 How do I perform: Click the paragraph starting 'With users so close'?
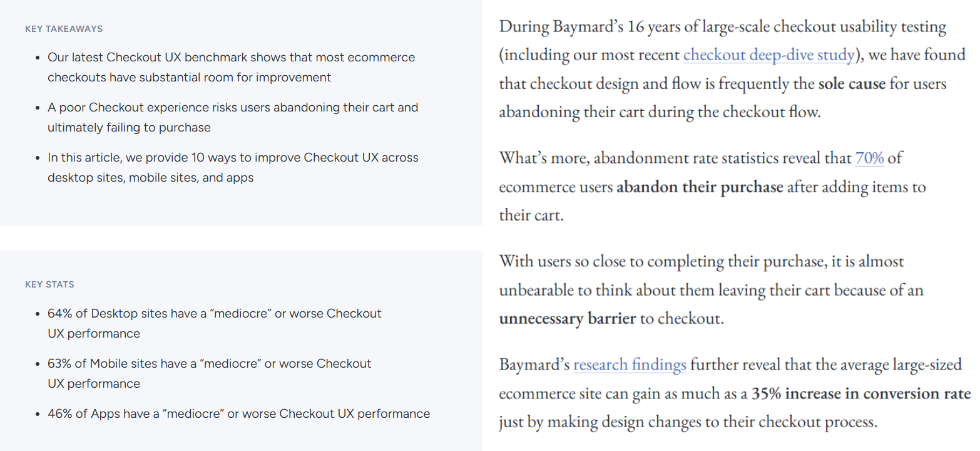712,290
